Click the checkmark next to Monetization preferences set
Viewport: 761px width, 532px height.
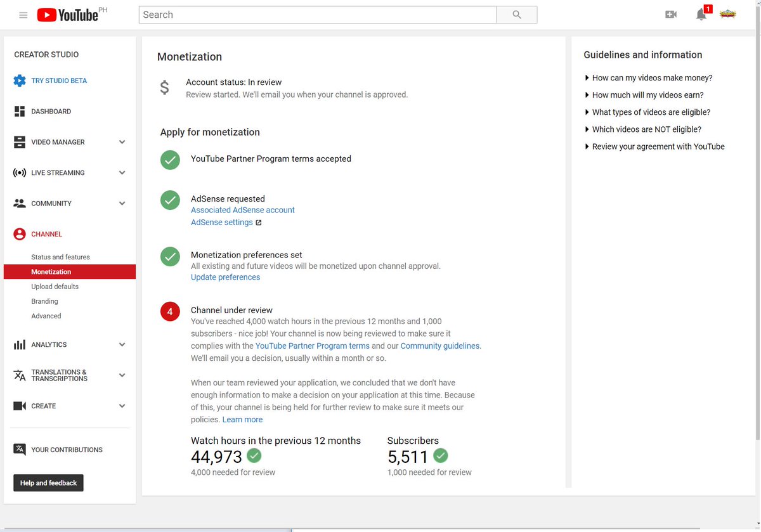click(170, 257)
